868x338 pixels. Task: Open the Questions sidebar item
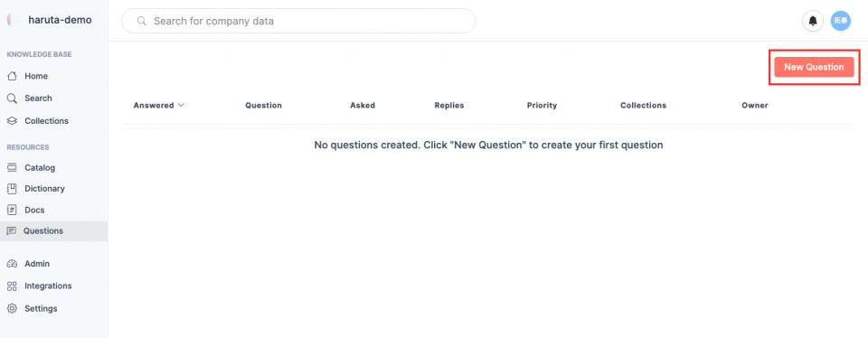click(x=53, y=231)
